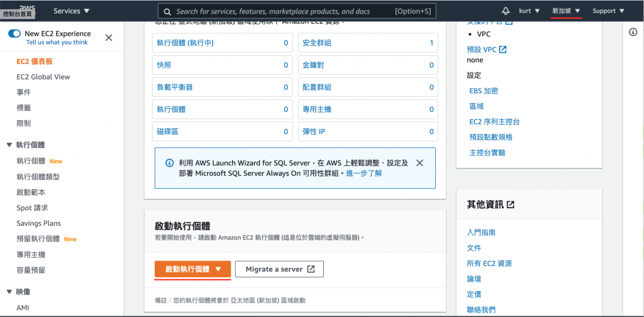Open 負載平衡器 resource tile
This screenshot has height=317, width=644.
(222, 87)
